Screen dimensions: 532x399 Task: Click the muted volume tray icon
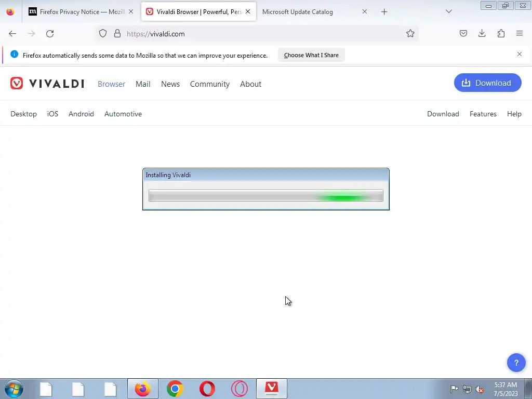[480, 389]
